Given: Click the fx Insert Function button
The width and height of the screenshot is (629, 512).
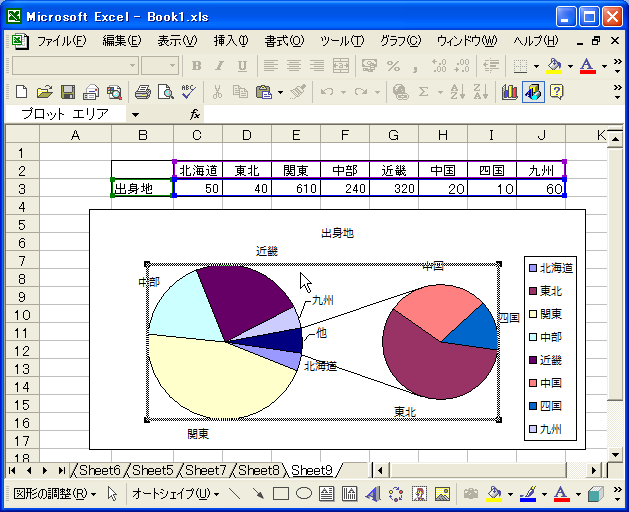Looking at the screenshot, I should click(x=195, y=115).
